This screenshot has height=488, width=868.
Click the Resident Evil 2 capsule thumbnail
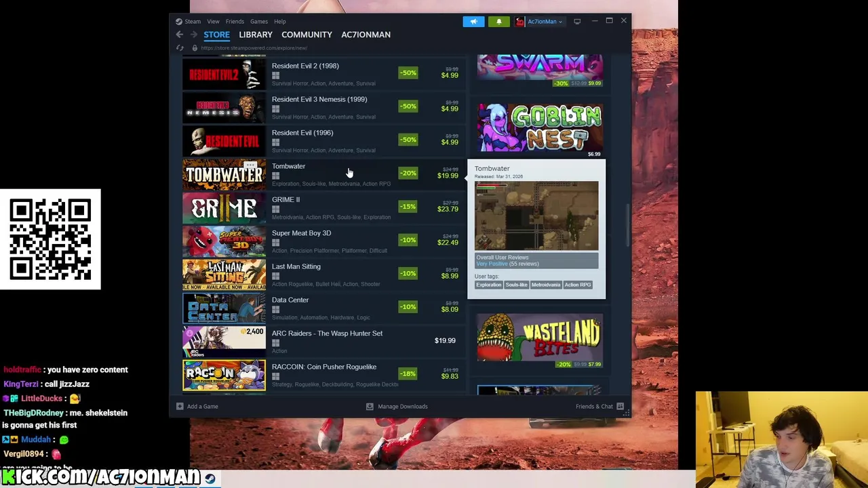[224, 74]
